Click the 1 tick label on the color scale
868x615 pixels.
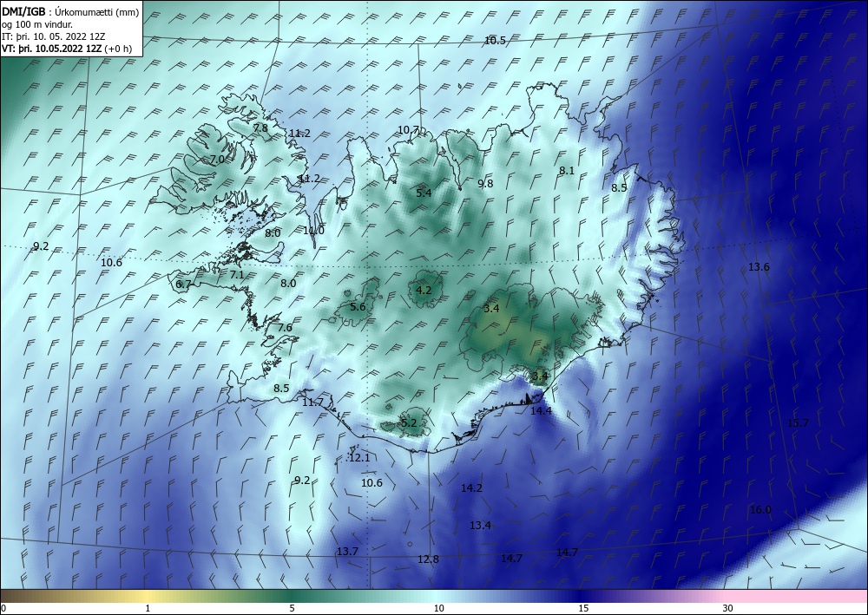click(148, 609)
